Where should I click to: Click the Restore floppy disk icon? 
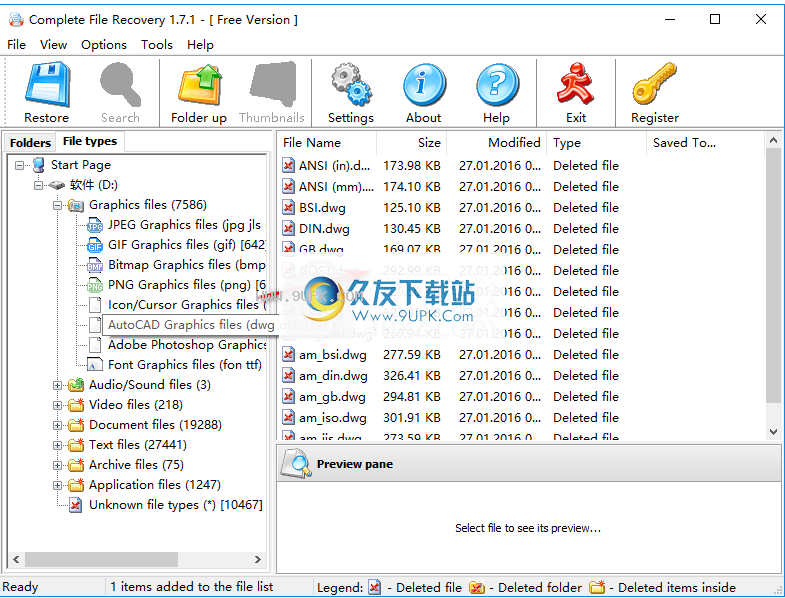[47, 84]
